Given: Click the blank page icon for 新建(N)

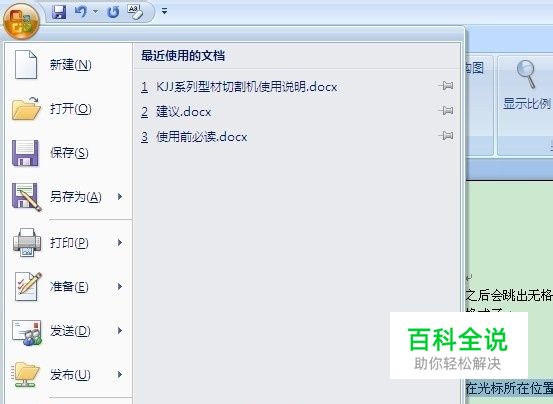Looking at the screenshot, I should coord(26,65).
